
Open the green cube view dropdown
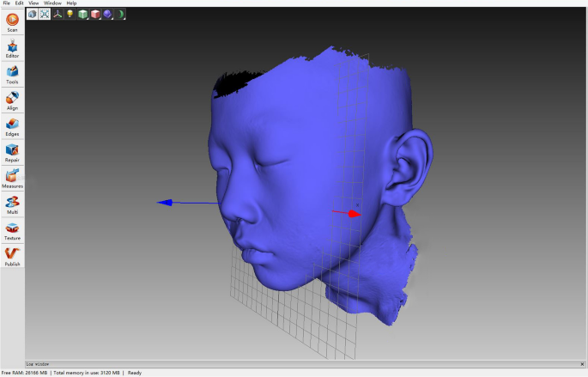(82, 15)
